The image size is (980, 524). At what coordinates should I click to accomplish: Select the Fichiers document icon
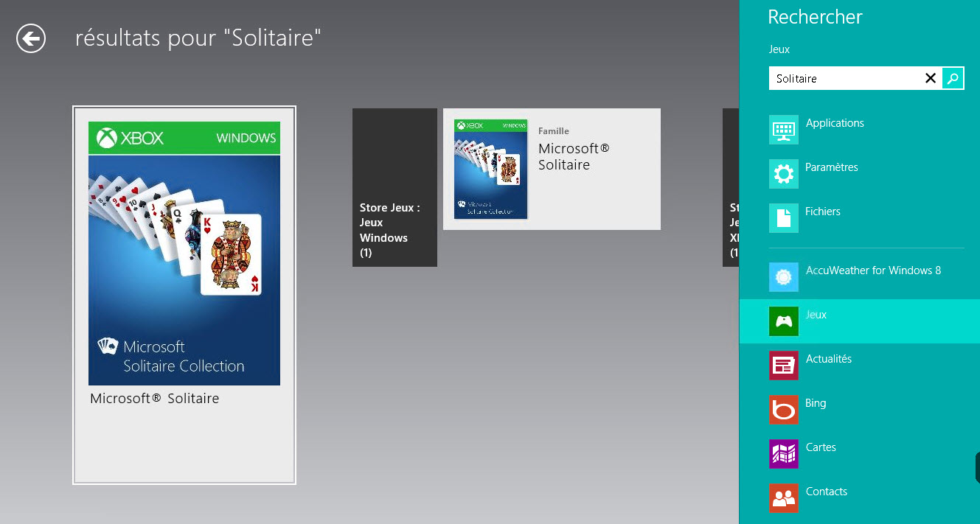(x=784, y=218)
